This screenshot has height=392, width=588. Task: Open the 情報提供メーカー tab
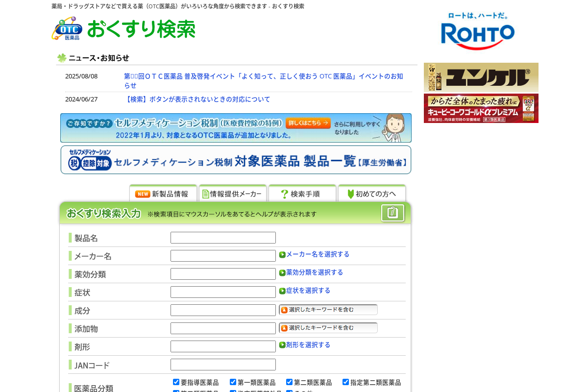[x=233, y=193]
